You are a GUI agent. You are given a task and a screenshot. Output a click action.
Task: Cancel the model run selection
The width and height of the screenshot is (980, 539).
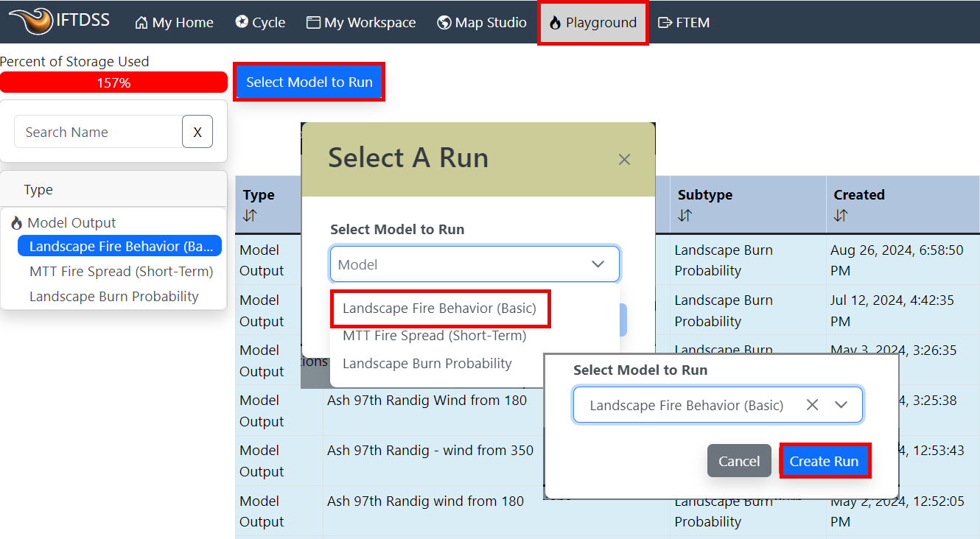pyautogui.click(x=739, y=461)
